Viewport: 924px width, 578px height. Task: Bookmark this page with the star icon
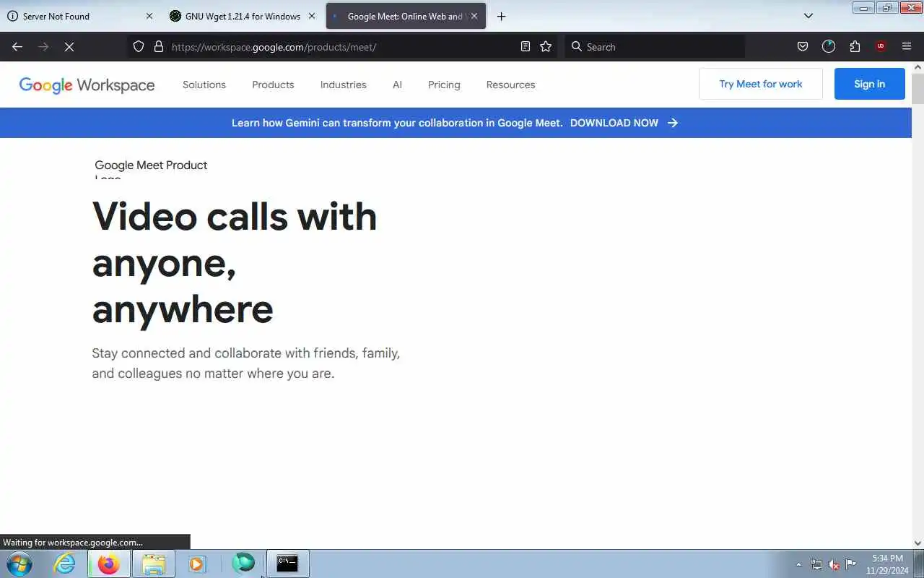tap(546, 46)
